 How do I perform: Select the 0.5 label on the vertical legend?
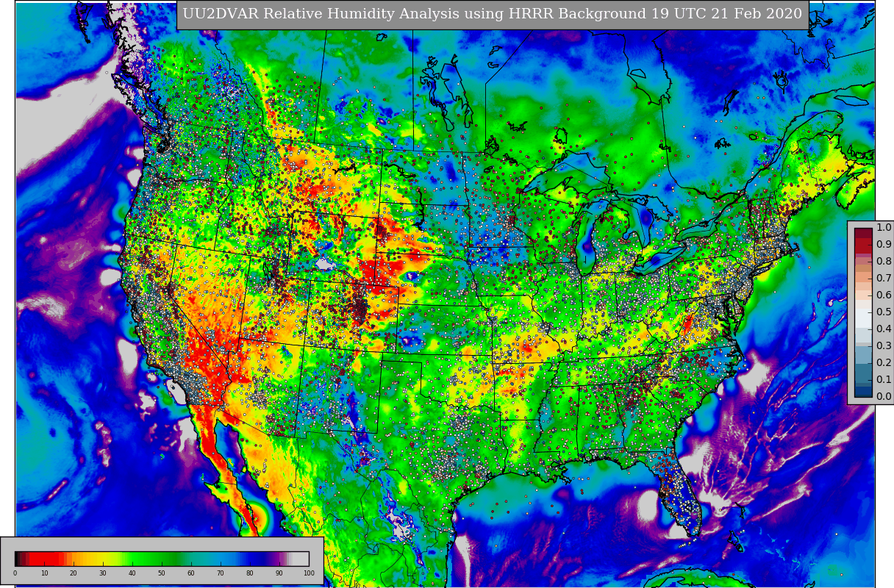click(884, 312)
